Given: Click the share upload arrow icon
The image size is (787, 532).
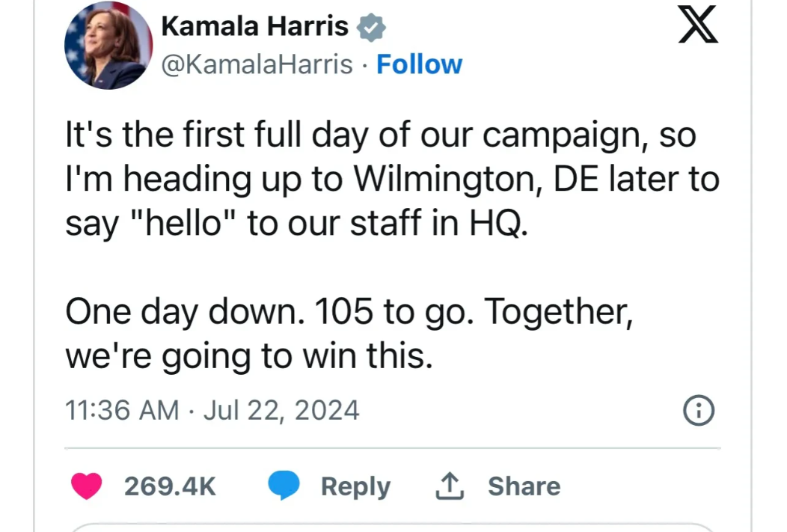Looking at the screenshot, I should pyautogui.click(x=451, y=487).
